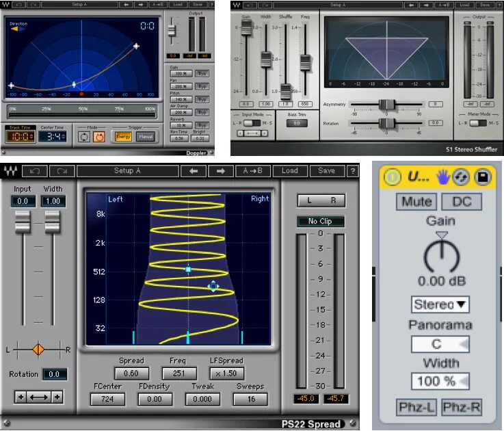Screen dimensions: 504x431
Task: Click blue hand icon in Utility header
Action: point(443,177)
